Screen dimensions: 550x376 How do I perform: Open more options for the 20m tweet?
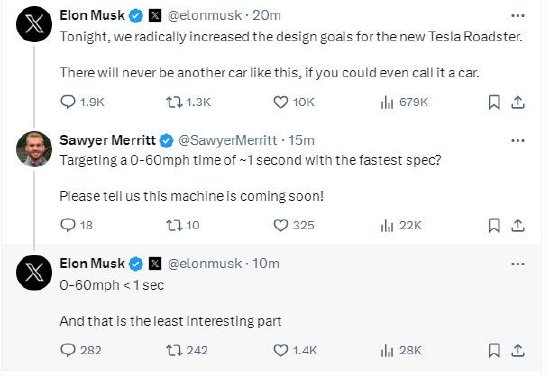(518, 16)
